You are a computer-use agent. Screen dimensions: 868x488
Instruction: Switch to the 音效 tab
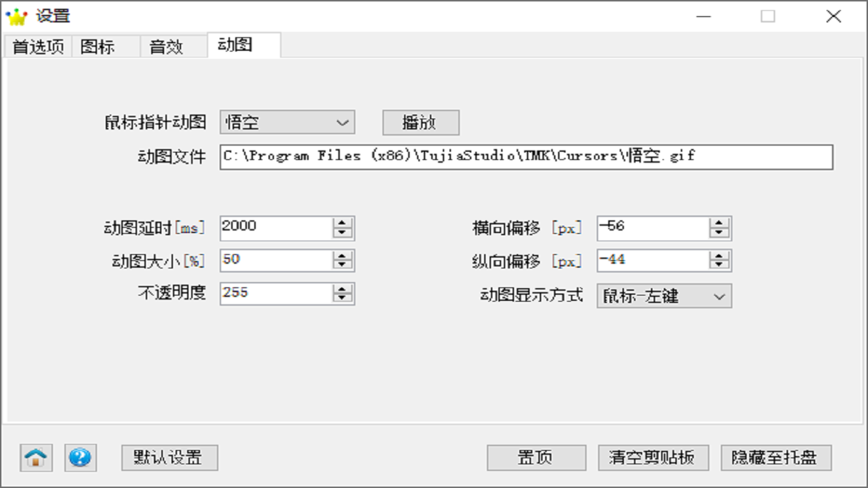[x=166, y=46]
